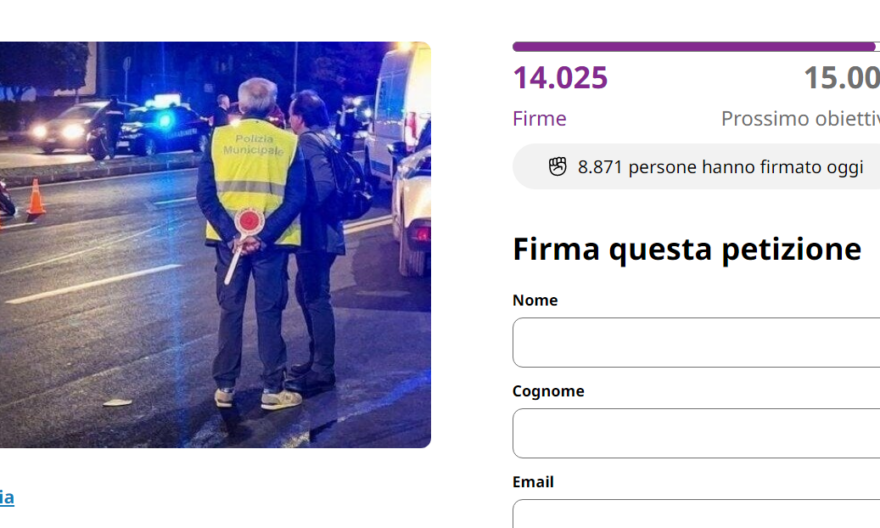Select the Email input box

click(696, 513)
